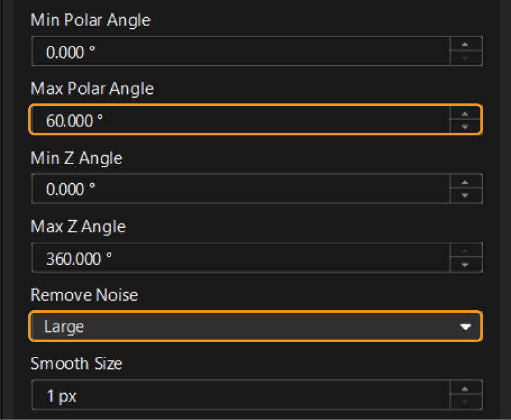Screen dimensions: 511x420
Task: Increase Min Z Angle with up arrow
Action: click(x=465, y=182)
